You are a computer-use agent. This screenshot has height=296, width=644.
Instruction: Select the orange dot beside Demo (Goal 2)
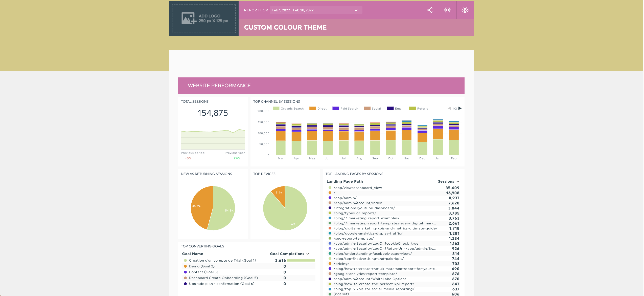(x=185, y=266)
